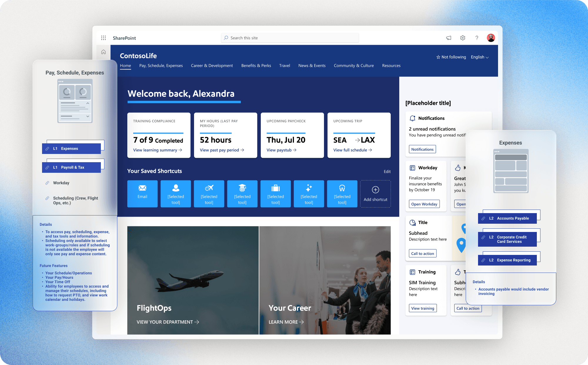Click link icon beside L2 Expense Reporting
Image resolution: width=588 pixels, height=365 pixels.
[483, 260]
